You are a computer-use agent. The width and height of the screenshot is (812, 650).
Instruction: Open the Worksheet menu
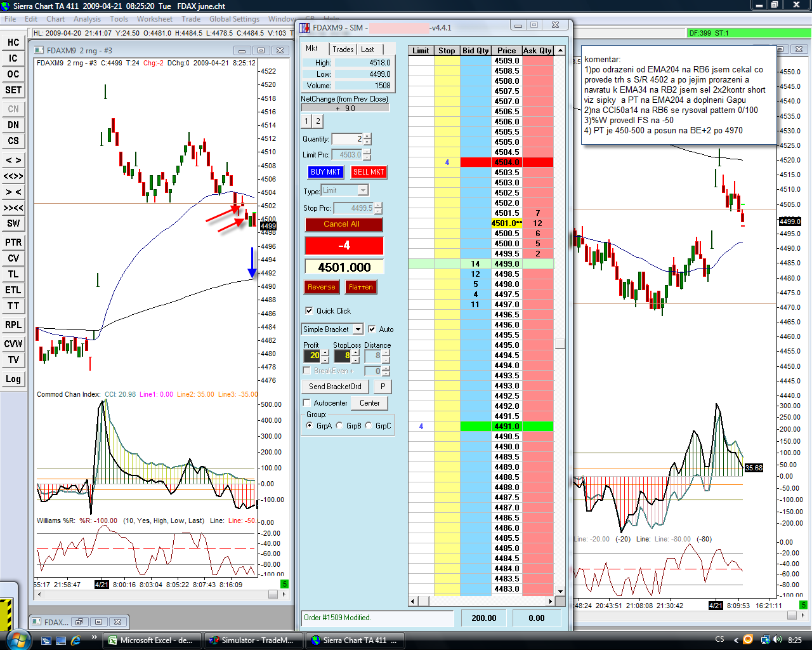[x=155, y=19]
